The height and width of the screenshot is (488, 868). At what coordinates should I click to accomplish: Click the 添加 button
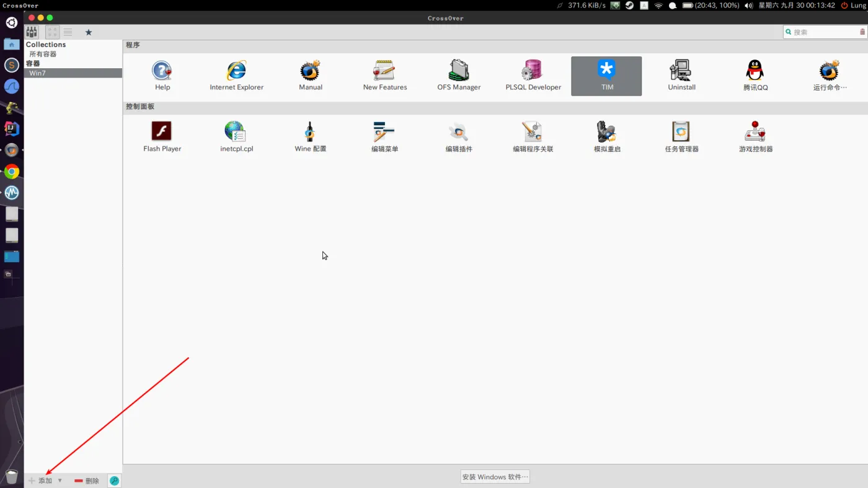pyautogui.click(x=40, y=481)
